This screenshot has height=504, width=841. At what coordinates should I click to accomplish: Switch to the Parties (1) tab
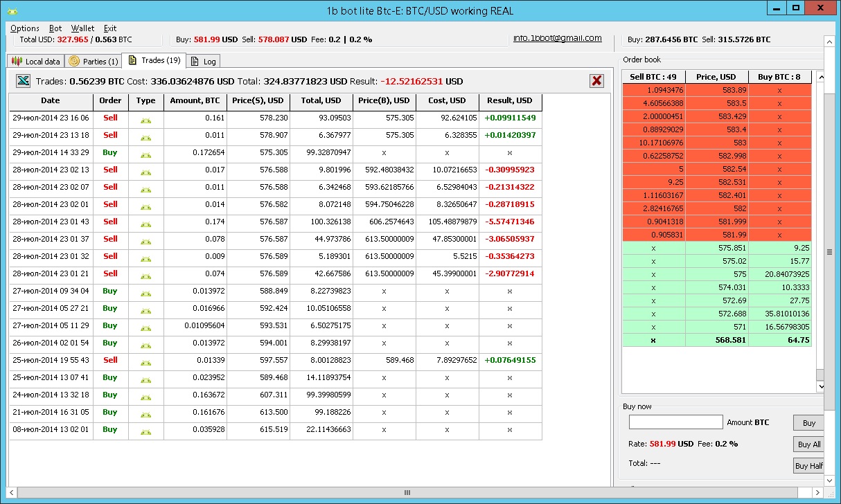(94, 62)
